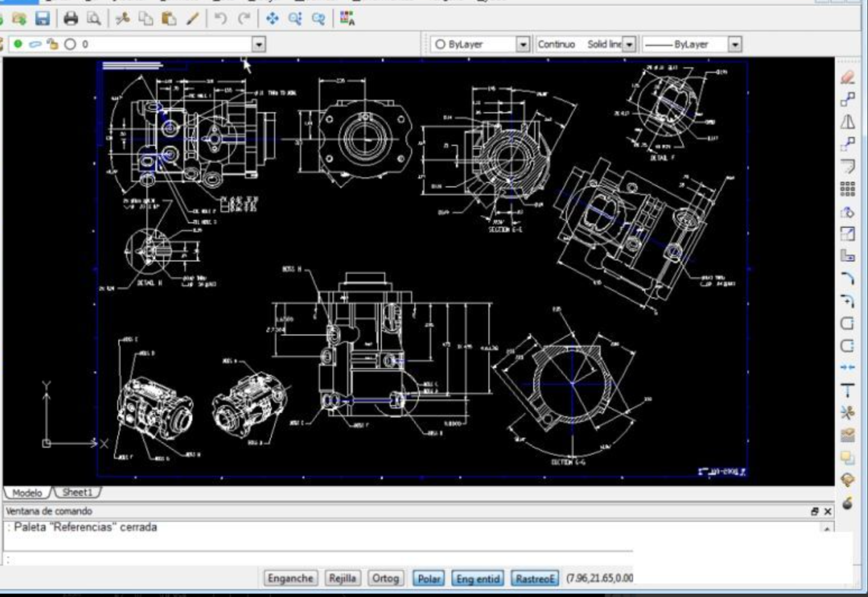
Task: Open the ByLayer lineweight dropdown
Action: pos(735,44)
